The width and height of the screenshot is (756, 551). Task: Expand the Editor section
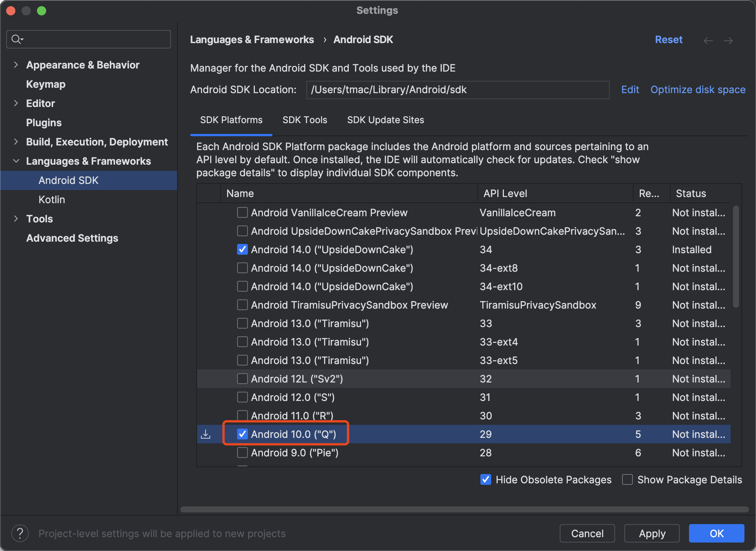pos(16,103)
